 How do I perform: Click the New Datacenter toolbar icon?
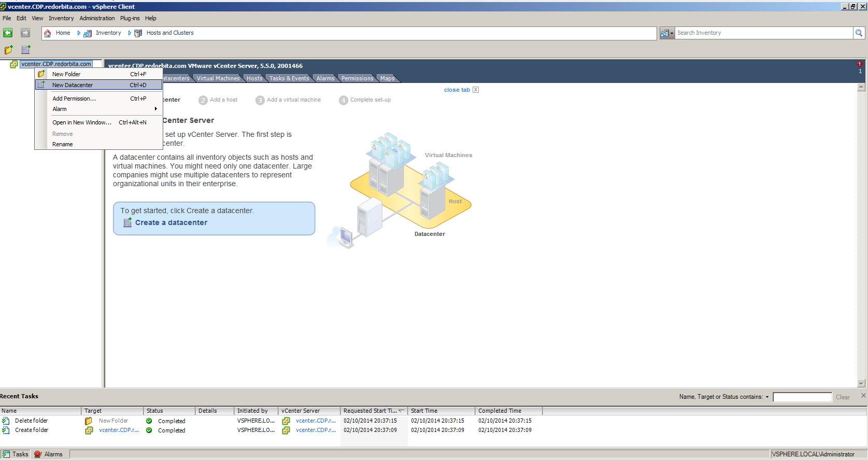point(26,50)
